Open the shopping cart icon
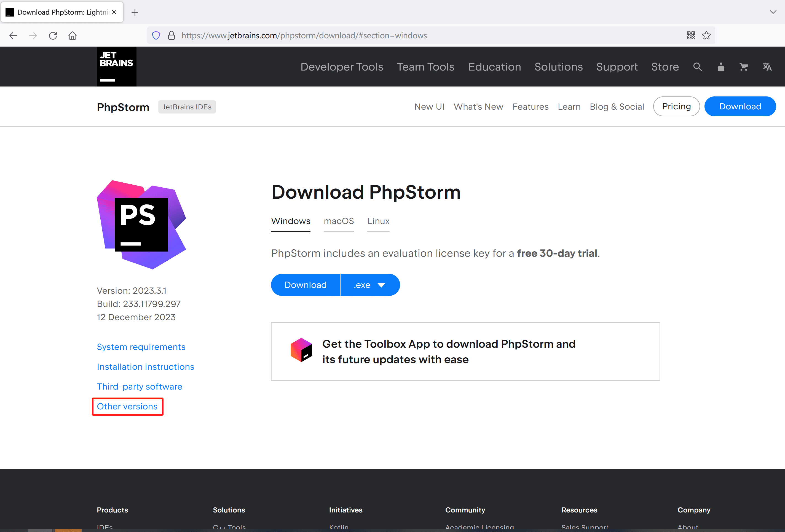Image resolution: width=785 pixels, height=532 pixels. click(743, 67)
